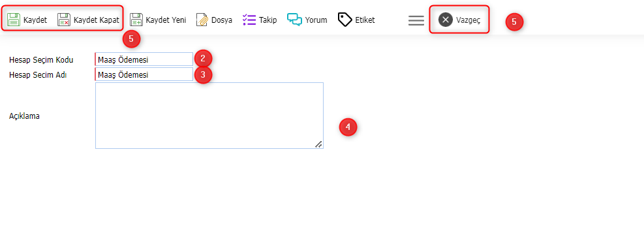Click the Etiket tag icon
The width and height of the screenshot is (644, 239).
[345, 20]
